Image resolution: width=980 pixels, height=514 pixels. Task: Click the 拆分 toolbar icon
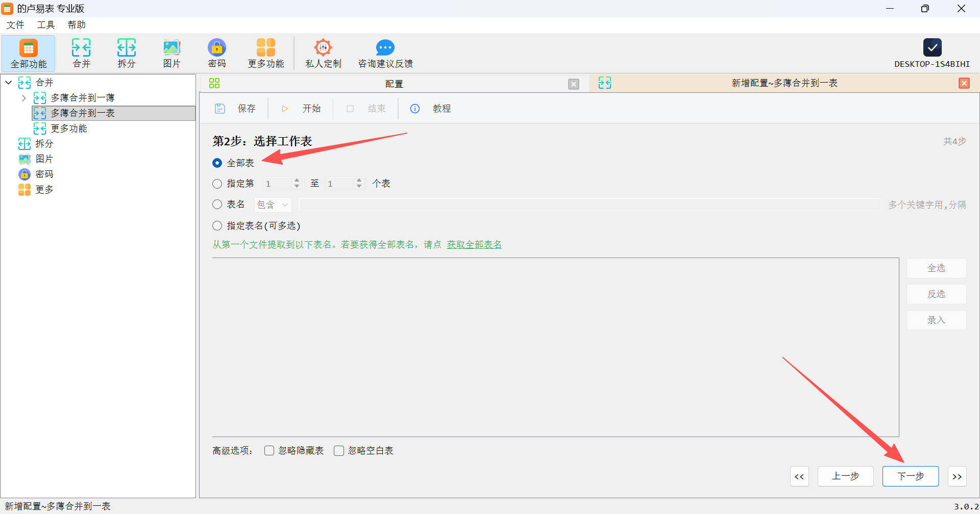(126, 53)
